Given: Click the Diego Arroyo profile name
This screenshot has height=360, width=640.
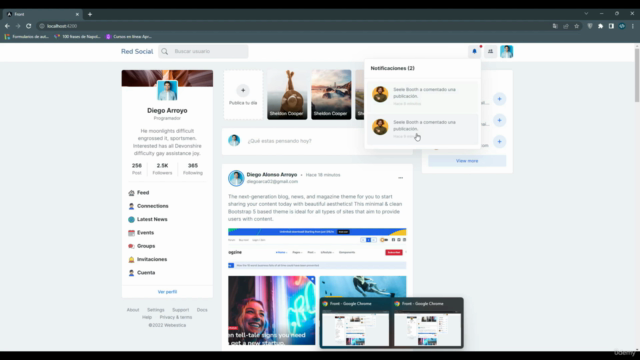Looking at the screenshot, I should coord(167,111).
